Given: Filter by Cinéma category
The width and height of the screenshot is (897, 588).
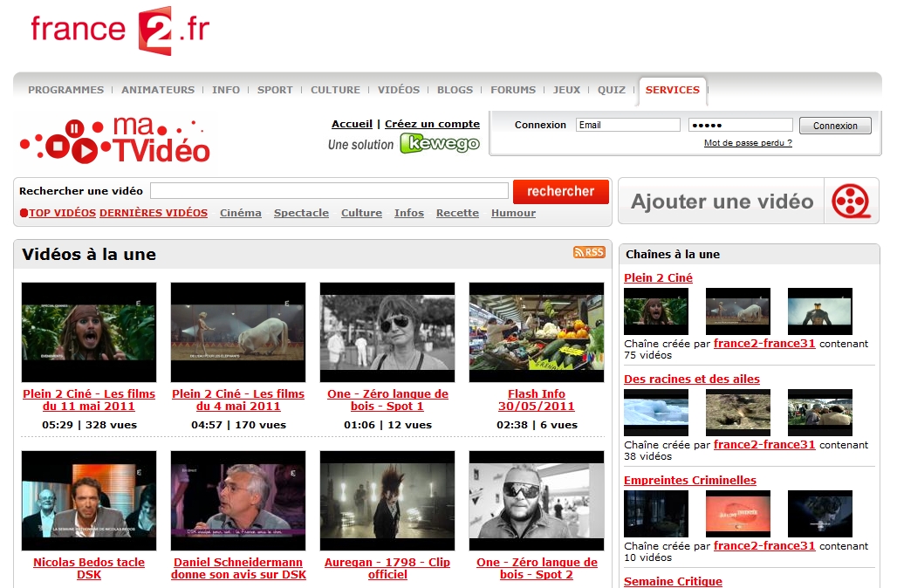Looking at the screenshot, I should (240, 213).
